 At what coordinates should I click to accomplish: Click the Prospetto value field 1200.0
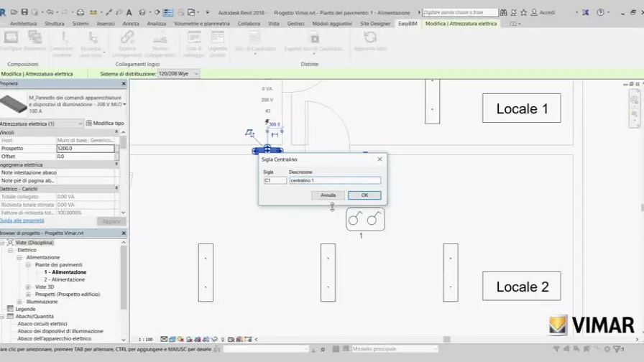point(86,148)
